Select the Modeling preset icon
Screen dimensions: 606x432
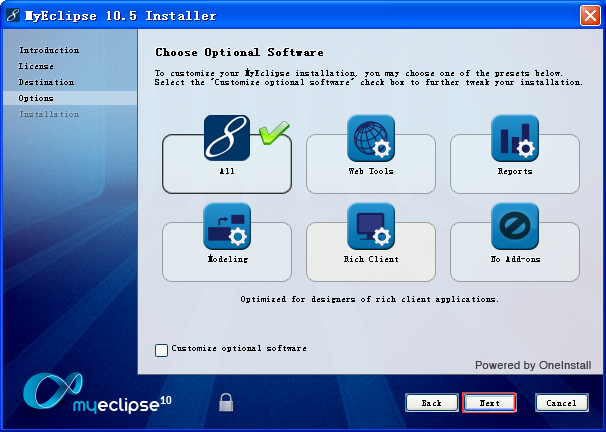coord(227,226)
